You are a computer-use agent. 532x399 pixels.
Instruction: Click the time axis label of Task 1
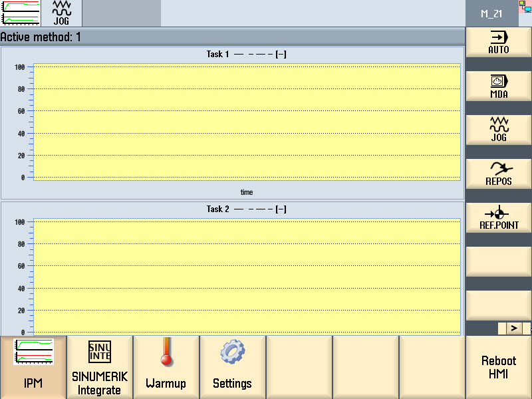point(247,192)
